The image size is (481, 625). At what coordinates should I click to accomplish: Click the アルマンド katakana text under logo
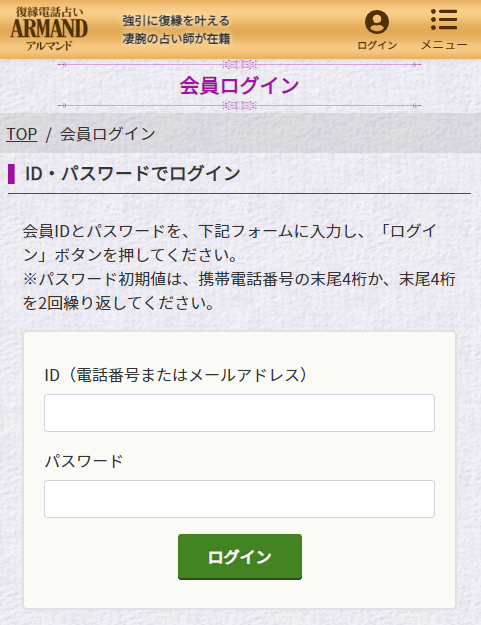pyautogui.click(x=49, y=45)
